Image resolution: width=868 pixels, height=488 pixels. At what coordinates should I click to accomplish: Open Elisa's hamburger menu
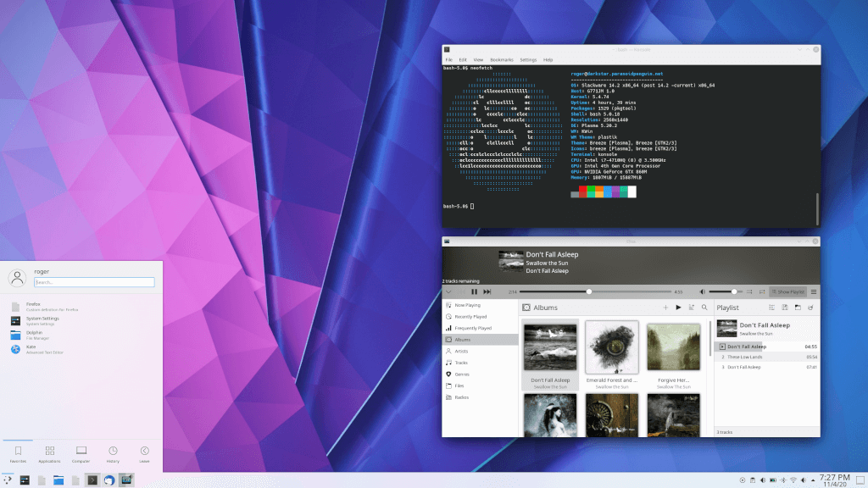814,291
